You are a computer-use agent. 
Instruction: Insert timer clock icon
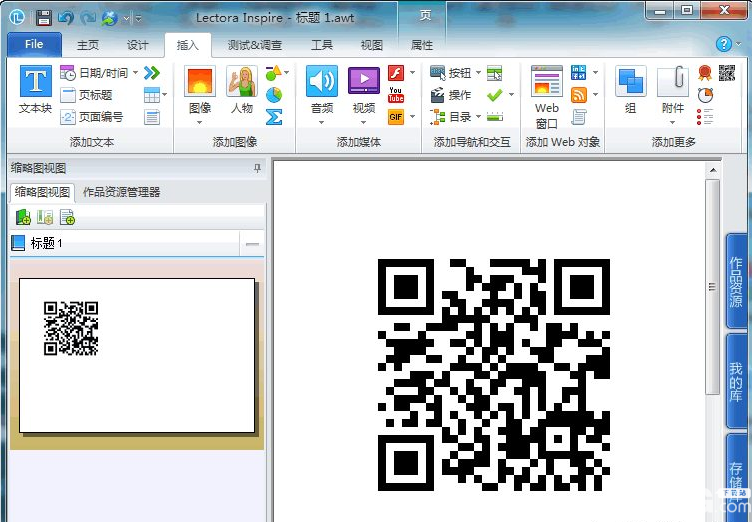(x=705, y=95)
